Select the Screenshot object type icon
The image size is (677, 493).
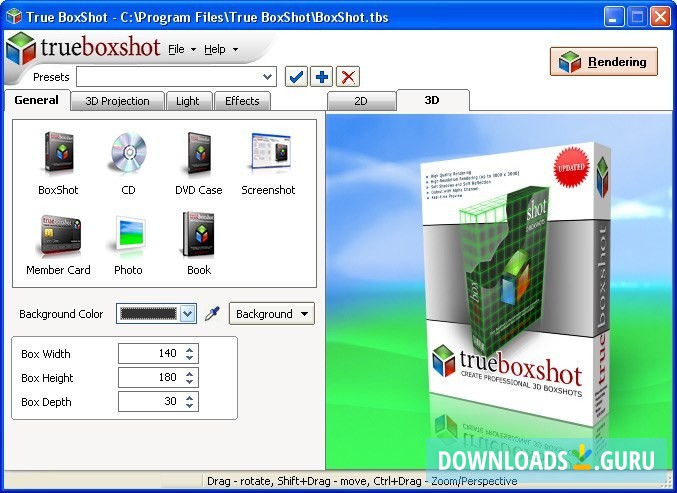pos(270,154)
